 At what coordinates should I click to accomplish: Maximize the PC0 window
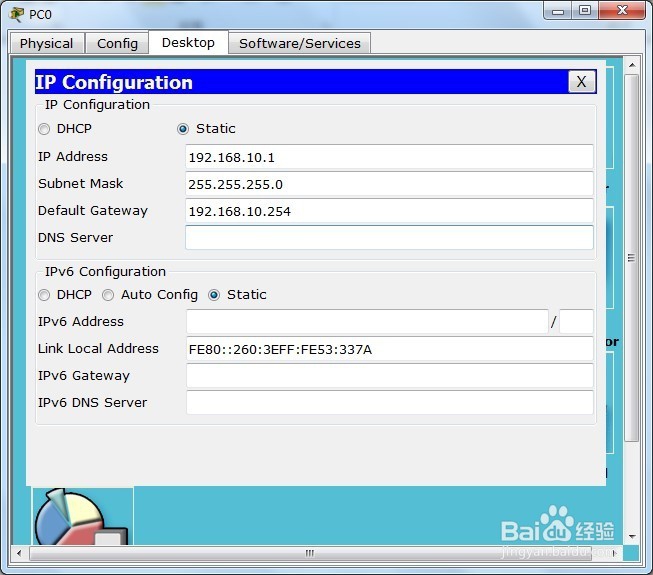585,10
